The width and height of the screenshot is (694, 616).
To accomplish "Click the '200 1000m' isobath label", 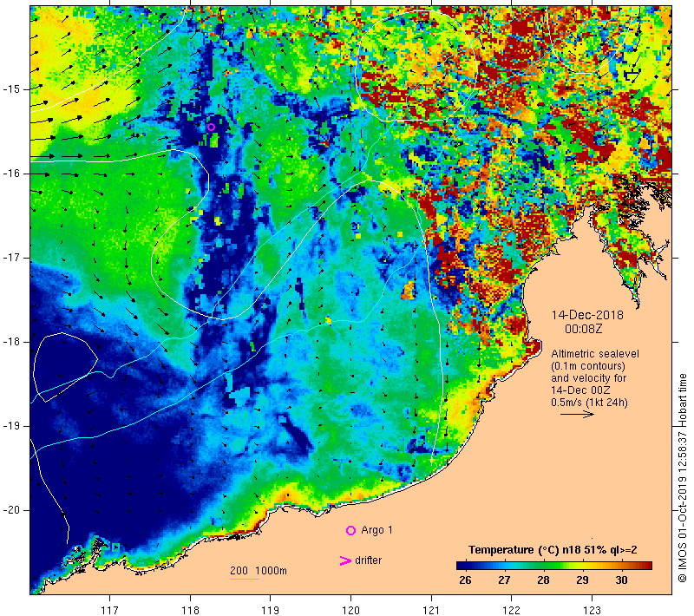I will coord(259,571).
